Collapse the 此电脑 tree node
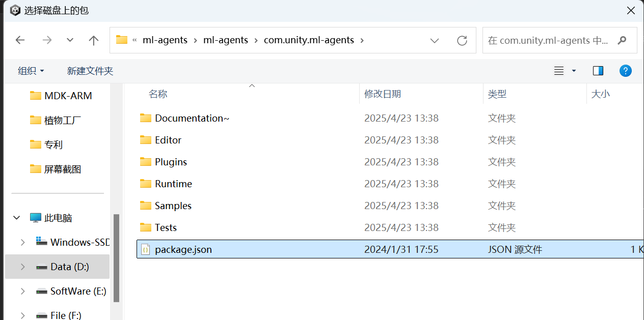This screenshot has height=320, width=644. click(x=17, y=218)
